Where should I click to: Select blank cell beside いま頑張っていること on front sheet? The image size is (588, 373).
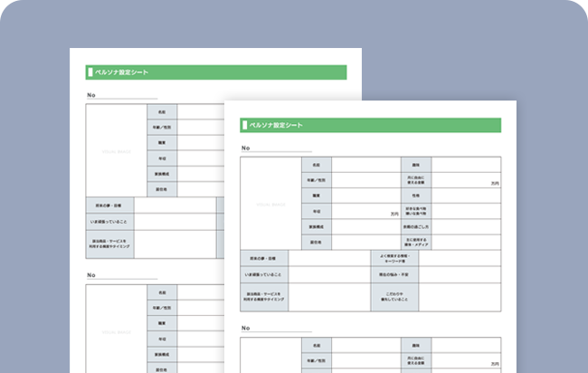(x=329, y=274)
